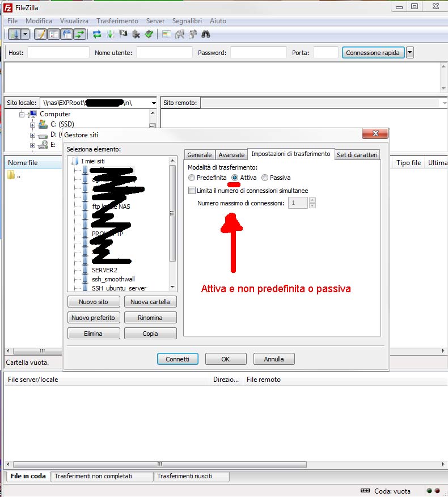Switch to the 'Set di caratteri' tab
Screen dimensions: 448x497
pyautogui.click(x=357, y=155)
